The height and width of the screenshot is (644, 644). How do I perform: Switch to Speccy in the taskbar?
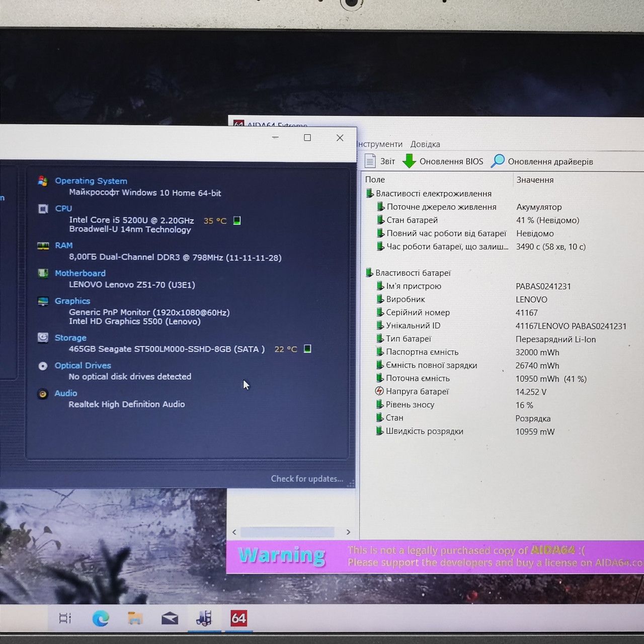[x=204, y=618]
